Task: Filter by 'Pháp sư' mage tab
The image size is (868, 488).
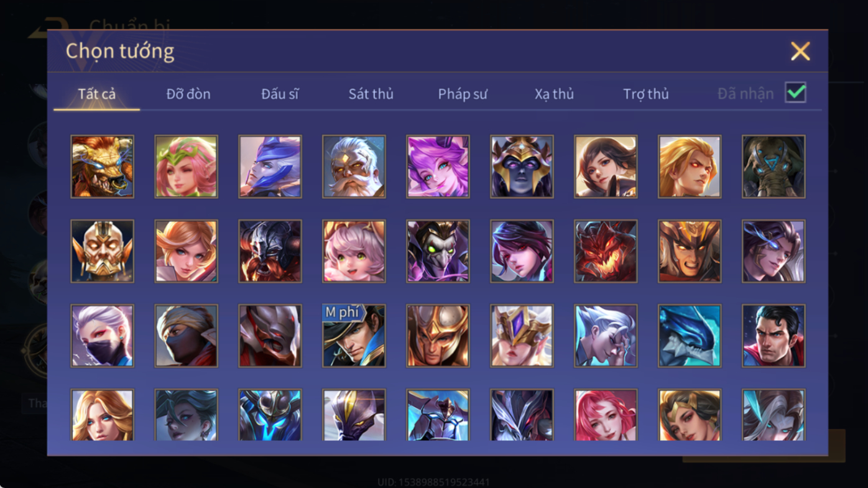Action: 463,94
